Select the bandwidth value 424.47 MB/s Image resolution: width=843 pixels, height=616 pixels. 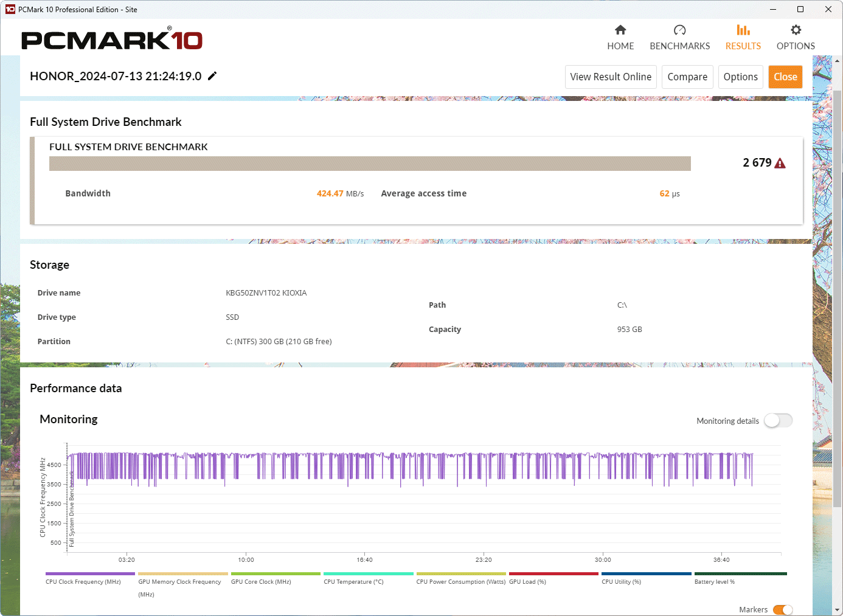(x=340, y=194)
